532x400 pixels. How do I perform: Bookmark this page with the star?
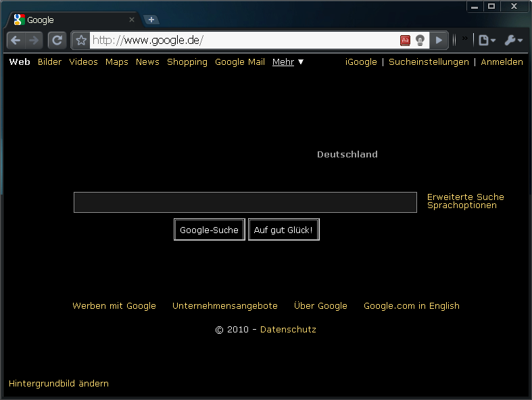point(81,41)
